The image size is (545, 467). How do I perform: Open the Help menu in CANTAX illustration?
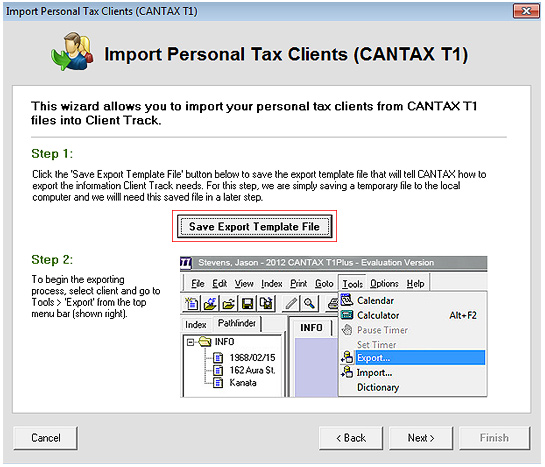(x=415, y=284)
